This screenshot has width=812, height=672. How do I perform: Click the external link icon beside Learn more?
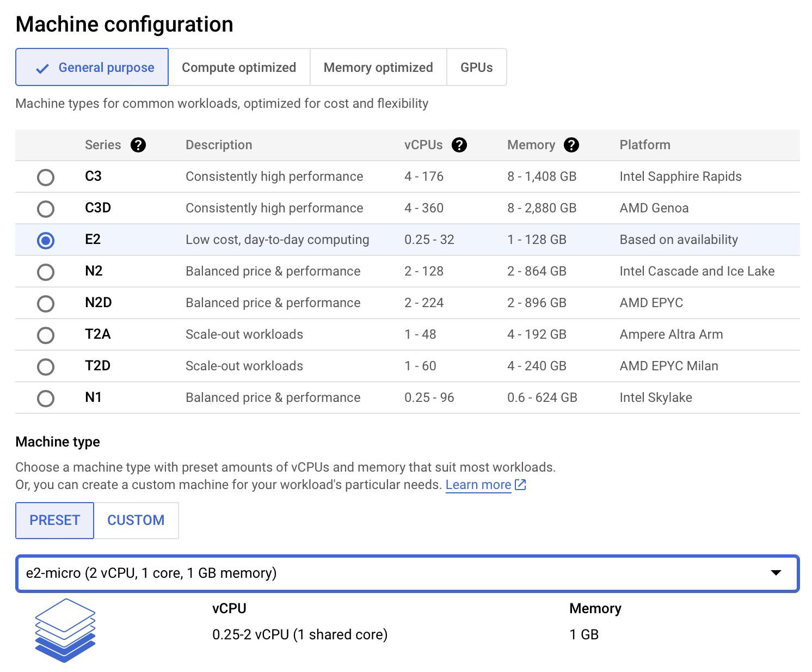(x=520, y=484)
